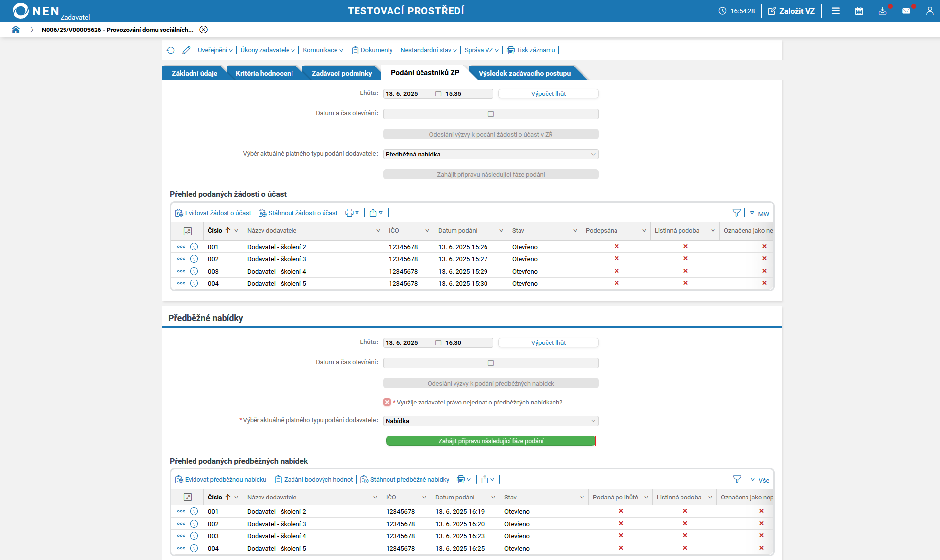Click the edit pencil icon in toolbar
The width and height of the screenshot is (940, 560).
pos(186,50)
